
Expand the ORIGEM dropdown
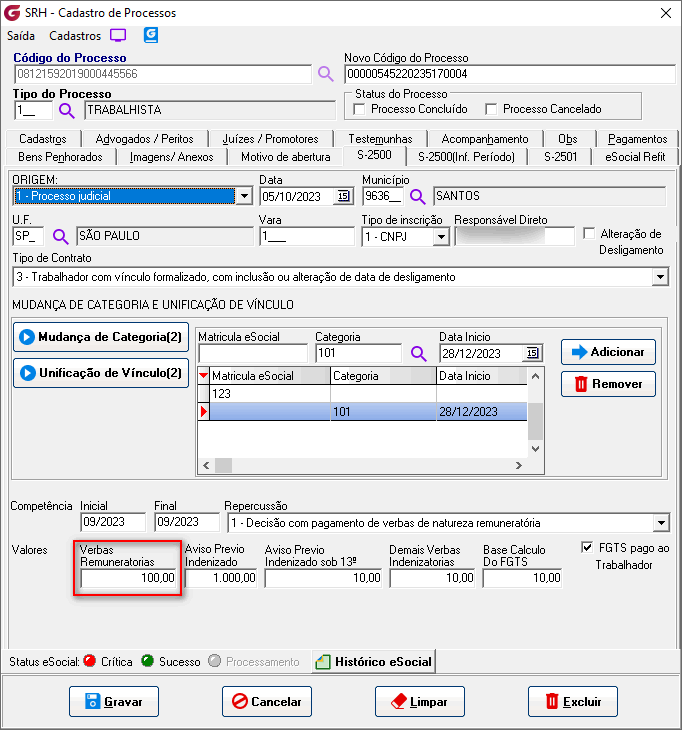243,196
